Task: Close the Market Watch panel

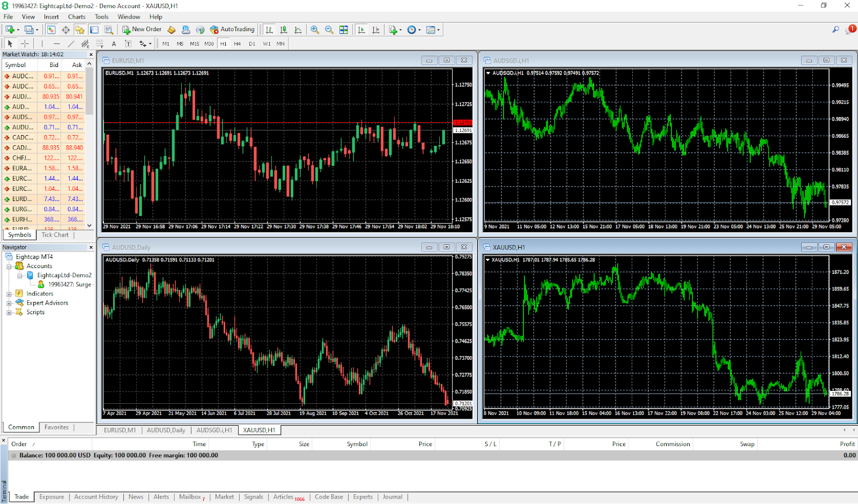Action: [x=91, y=55]
